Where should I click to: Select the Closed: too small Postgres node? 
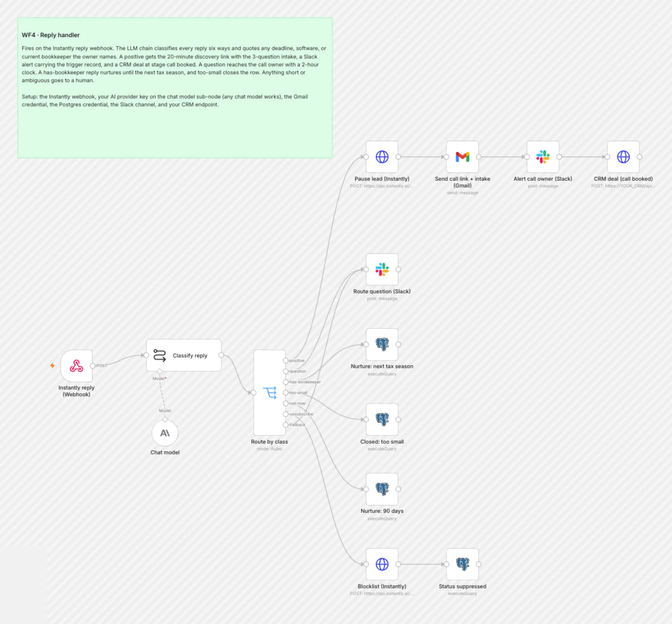(382, 419)
